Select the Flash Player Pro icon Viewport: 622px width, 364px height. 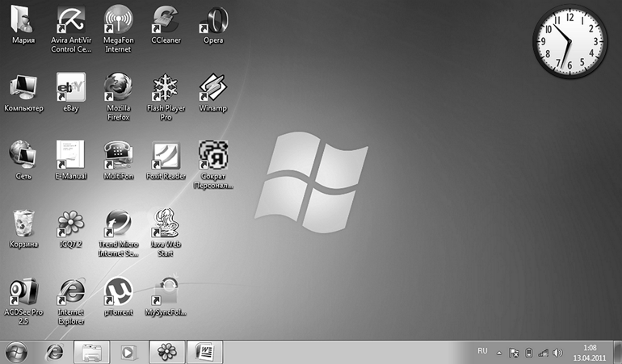click(x=166, y=87)
